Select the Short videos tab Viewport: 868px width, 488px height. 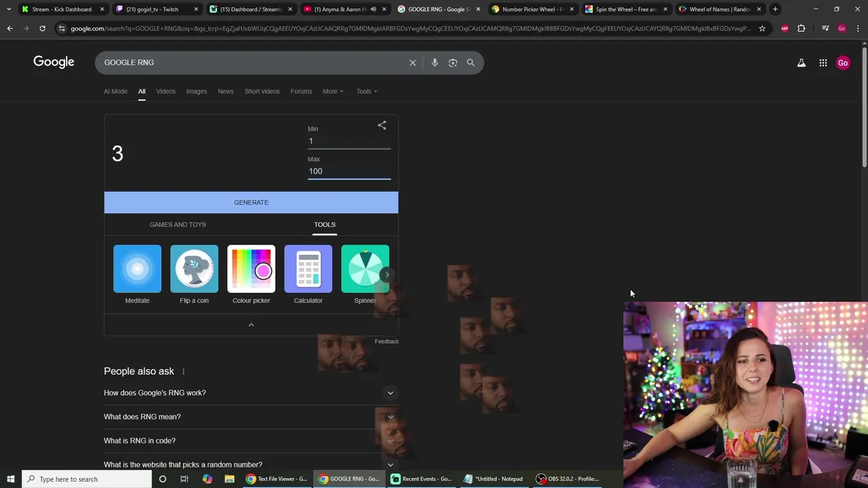262,91
